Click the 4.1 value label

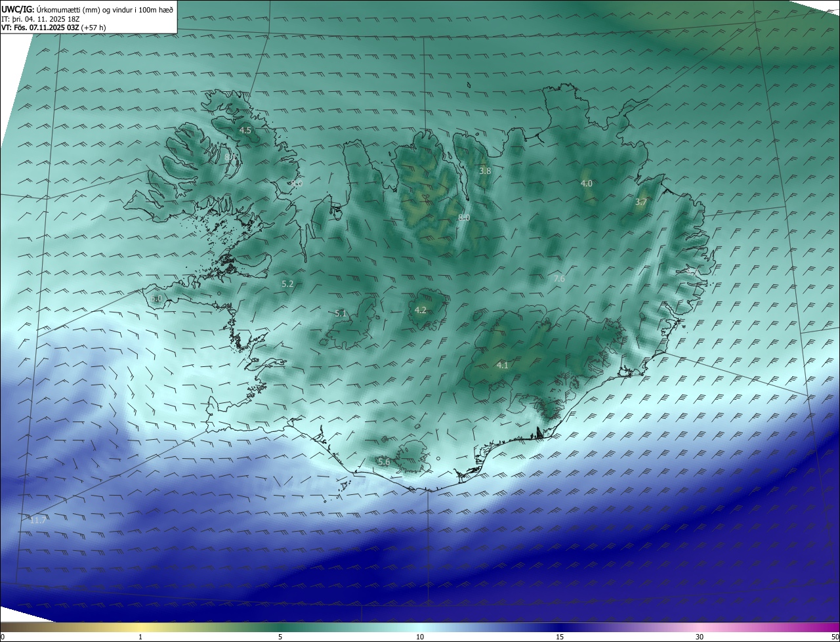(x=503, y=366)
